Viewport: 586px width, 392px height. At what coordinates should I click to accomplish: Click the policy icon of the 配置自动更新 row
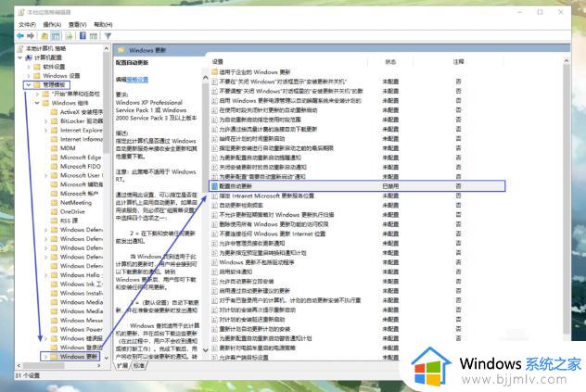[x=214, y=186]
